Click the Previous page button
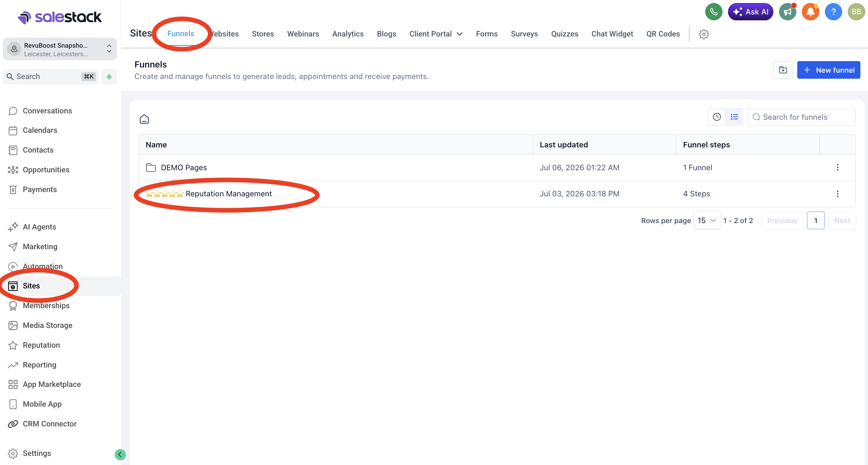Viewport: 868px width, 465px height. [782, 221]
